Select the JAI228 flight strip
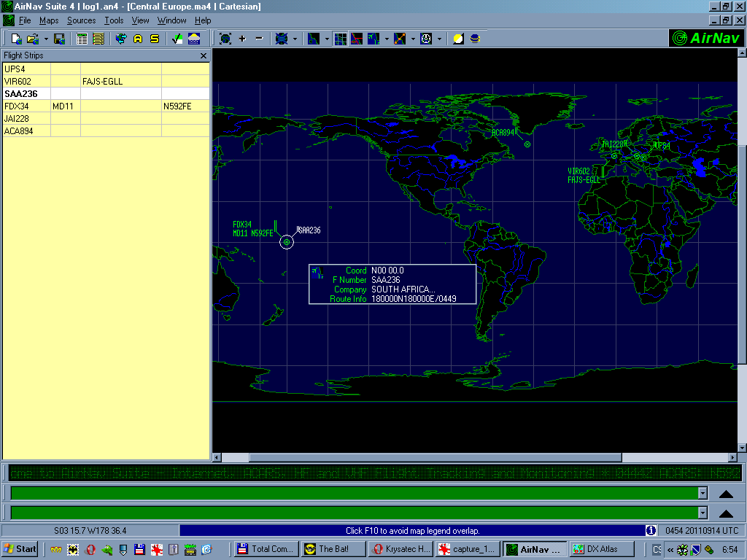747x560 pixels. [x=107, y=118]
